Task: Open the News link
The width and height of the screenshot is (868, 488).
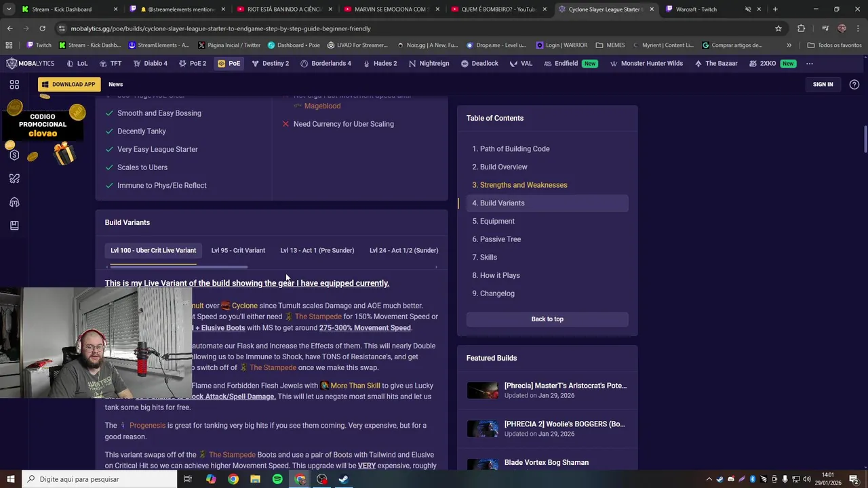Action: point(116,84)
